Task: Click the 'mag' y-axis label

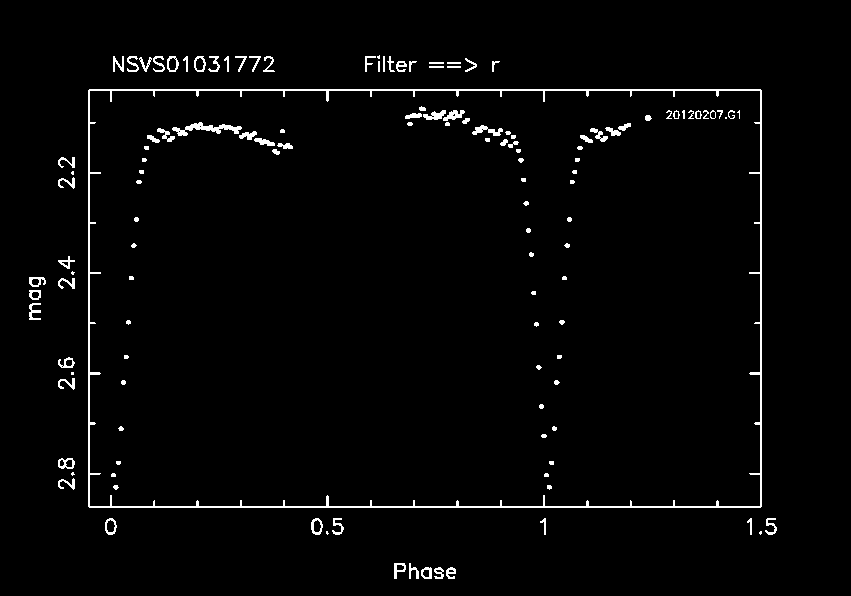Action: click(35, 298)
